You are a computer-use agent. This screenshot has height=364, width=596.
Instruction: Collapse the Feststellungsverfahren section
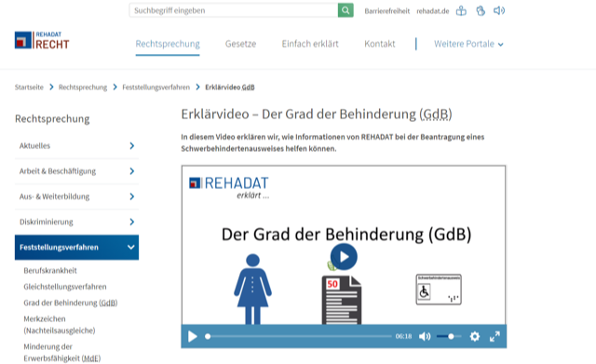tap(130, 247)
